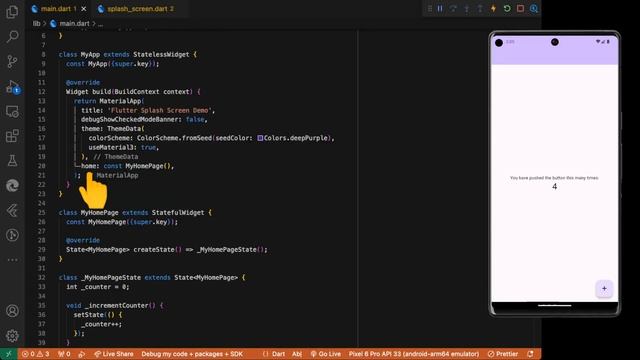640x360 pixels.
Task: Open the Extensions view
Action: click(12, 136)
